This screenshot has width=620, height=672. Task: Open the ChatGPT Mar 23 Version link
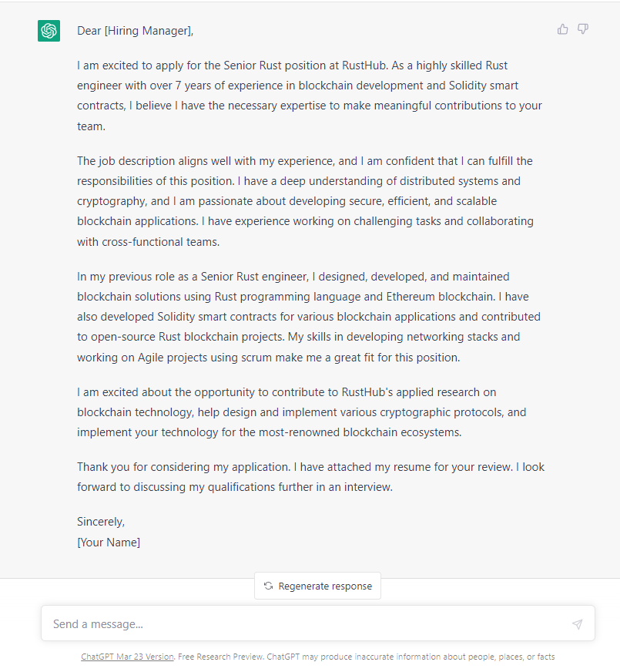point(127,657)
